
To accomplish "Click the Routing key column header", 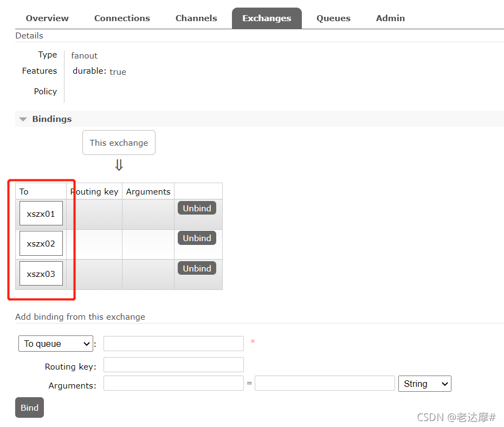I will (94, 191).
